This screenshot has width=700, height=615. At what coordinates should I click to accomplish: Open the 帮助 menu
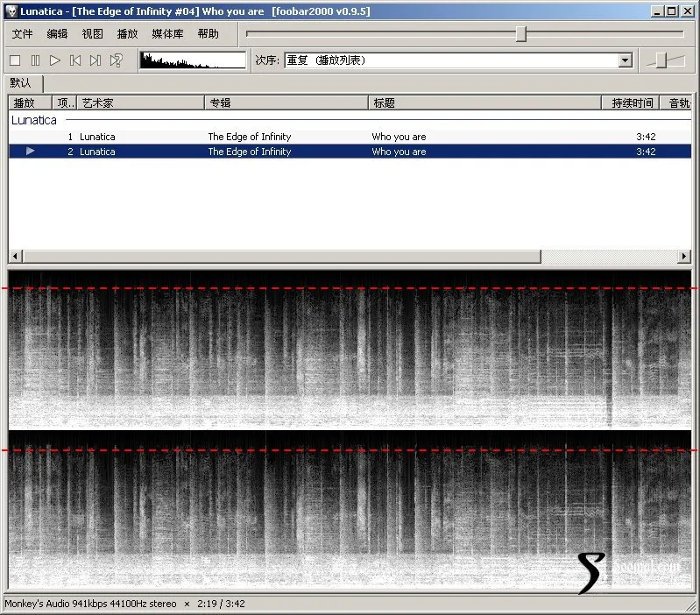point(208,34)
